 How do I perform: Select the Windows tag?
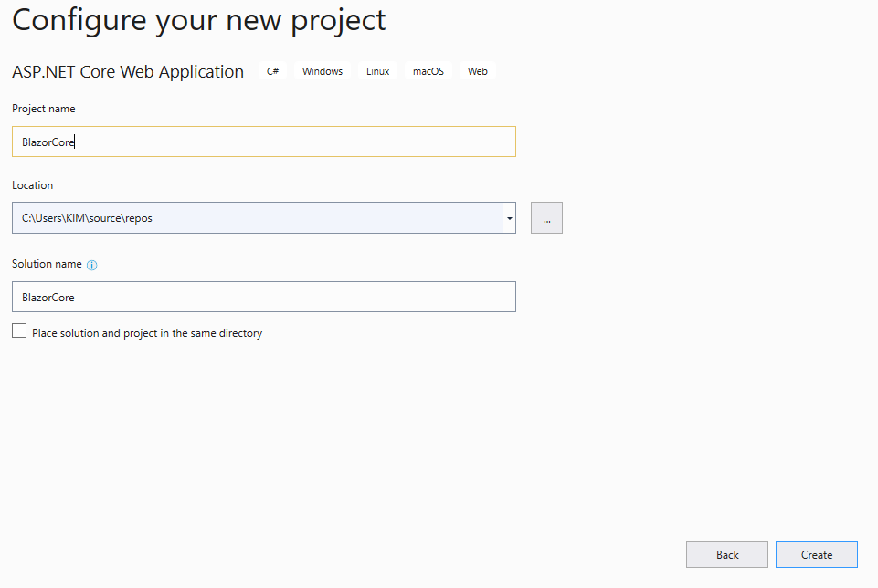tap(323, 71)
